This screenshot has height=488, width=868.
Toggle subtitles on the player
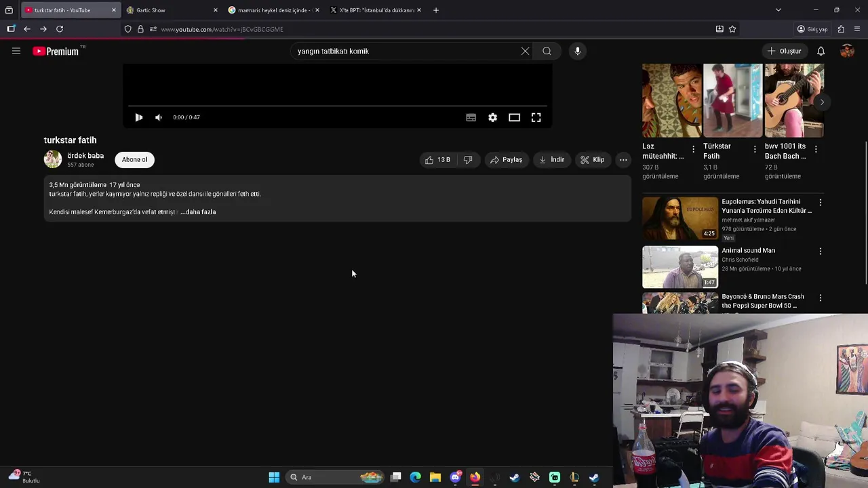click(x=471, y=117)
